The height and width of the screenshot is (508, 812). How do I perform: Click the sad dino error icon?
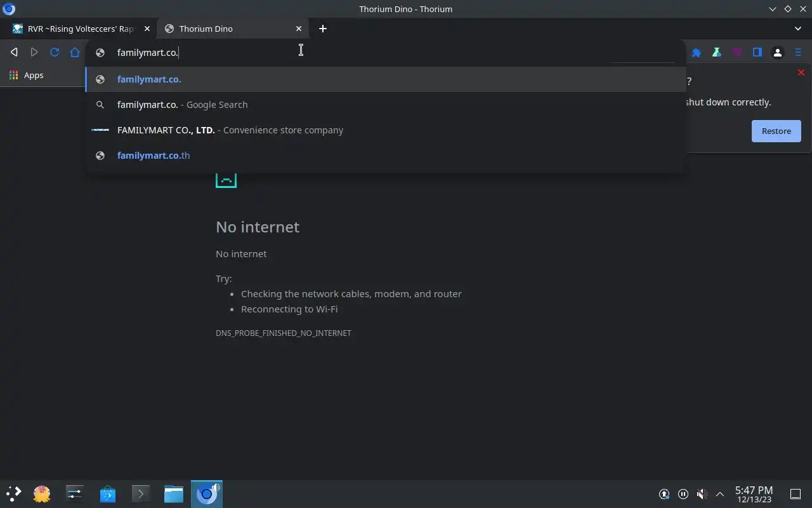(x=226, y=179)
